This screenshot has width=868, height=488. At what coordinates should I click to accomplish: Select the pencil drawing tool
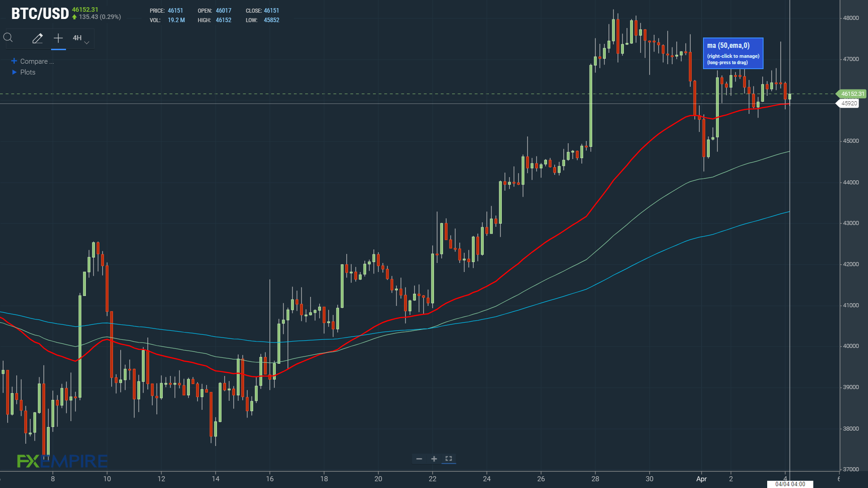coord(38,38)
